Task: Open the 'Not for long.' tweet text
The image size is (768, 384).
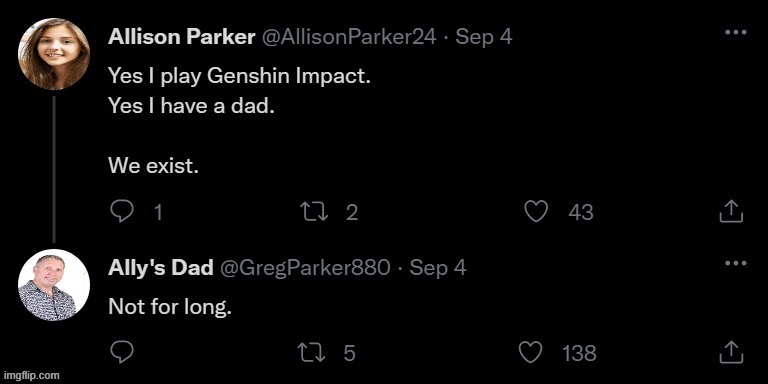Action: 169,307
